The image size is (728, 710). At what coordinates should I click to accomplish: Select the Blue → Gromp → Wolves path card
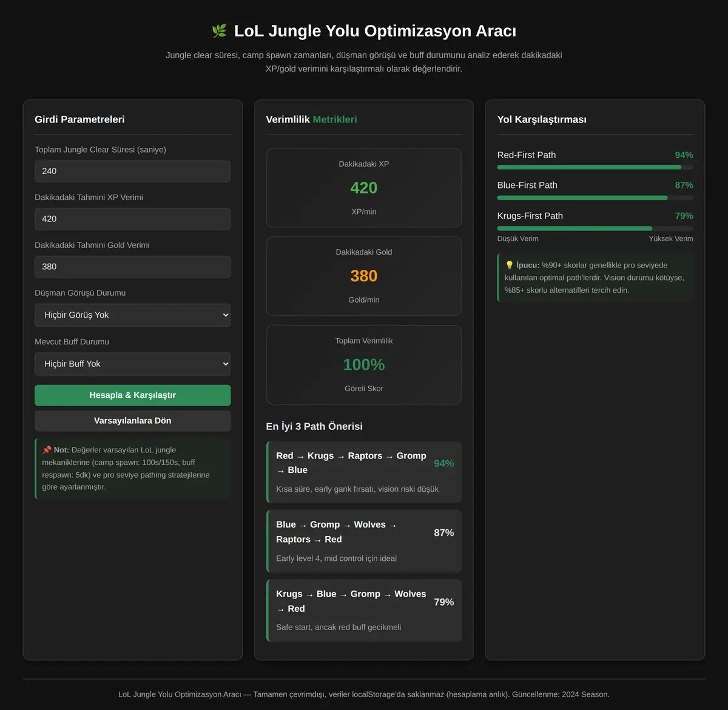pyautogui.click(x=364, y=541)
